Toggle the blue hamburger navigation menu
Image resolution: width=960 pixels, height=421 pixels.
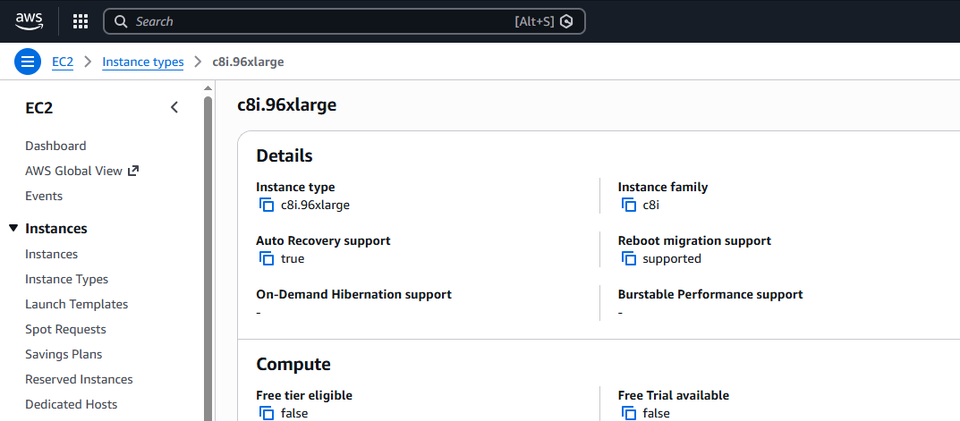tap(28, 62)
